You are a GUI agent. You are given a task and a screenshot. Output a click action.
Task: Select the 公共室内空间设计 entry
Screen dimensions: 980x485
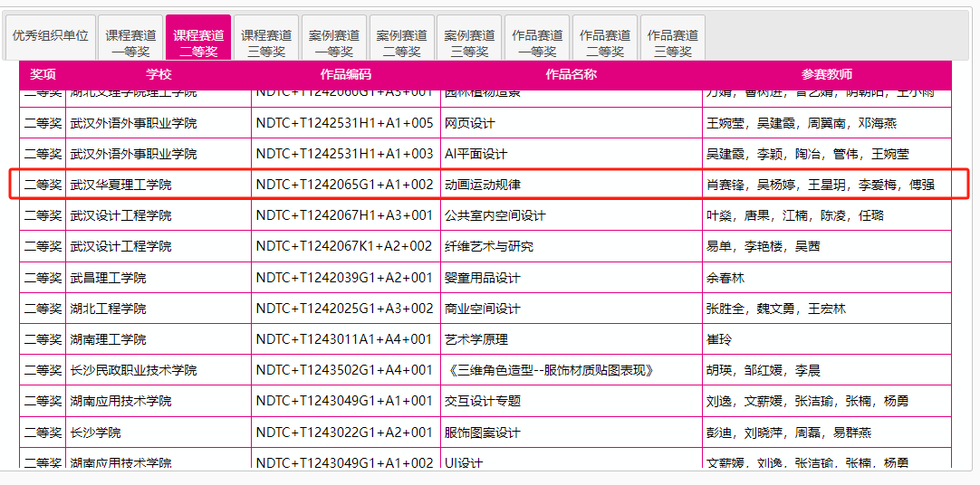[x=495, y=215]
